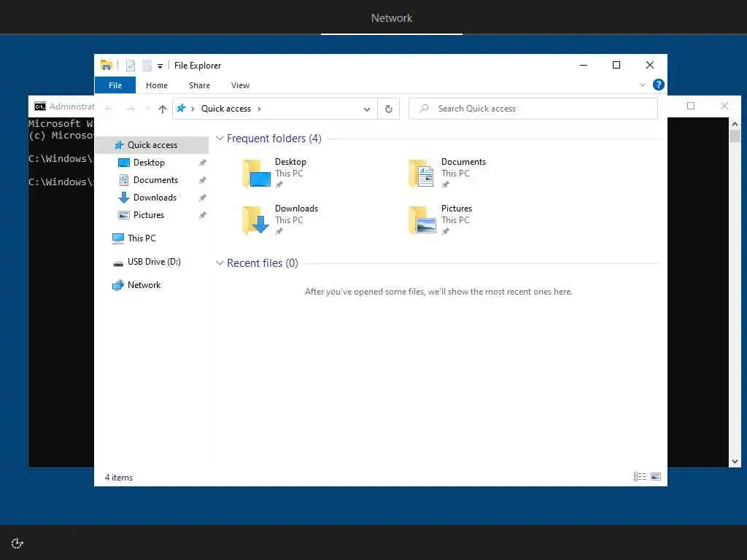Image resolution: width=747 pixels, height=560 pixels.
Task: Select Pictures in the navigation pane
Action: 148,215
